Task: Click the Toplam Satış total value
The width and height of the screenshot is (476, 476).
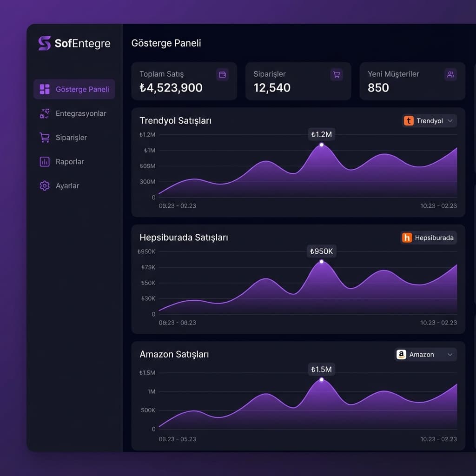Action: click(170, 88)
